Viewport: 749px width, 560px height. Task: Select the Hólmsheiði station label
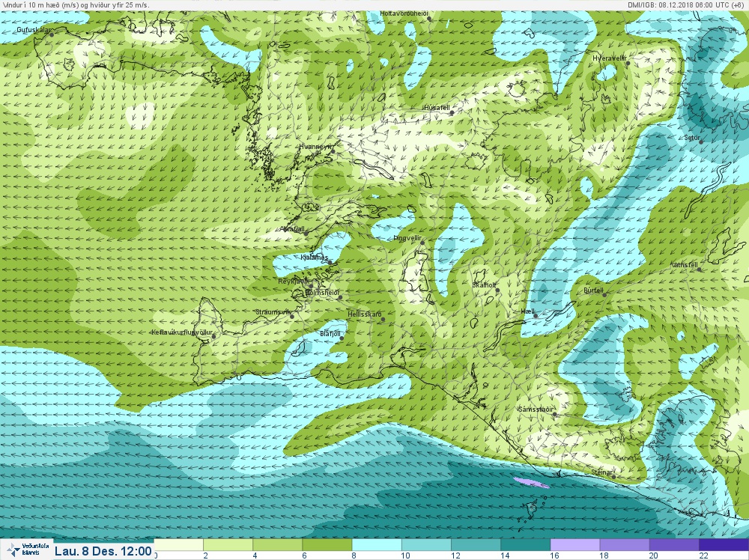[x=322, y=292]
